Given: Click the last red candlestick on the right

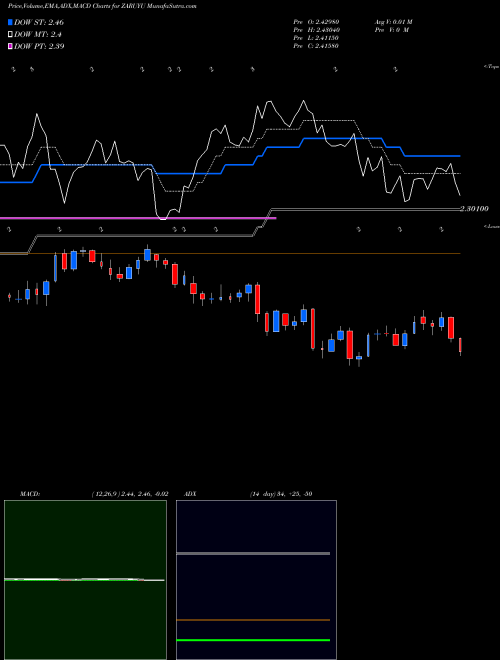Looking at the screenshot, I should tap(460, 346).
